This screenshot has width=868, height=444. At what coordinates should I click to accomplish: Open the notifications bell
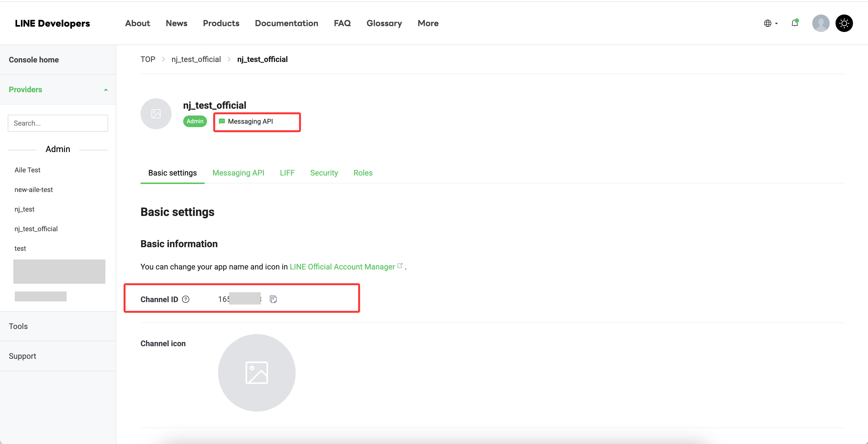(x=795, y=23)
